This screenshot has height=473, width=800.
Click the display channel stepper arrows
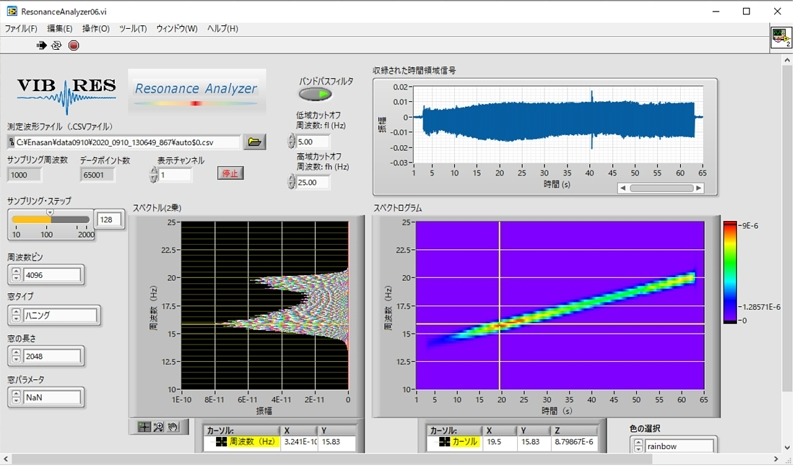point(154,175)
